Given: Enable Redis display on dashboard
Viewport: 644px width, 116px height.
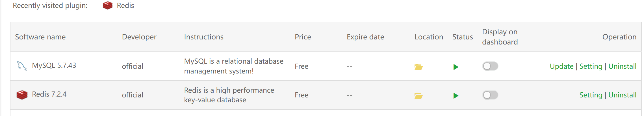Looking at the screenshot, I should (x=490, y=95).
